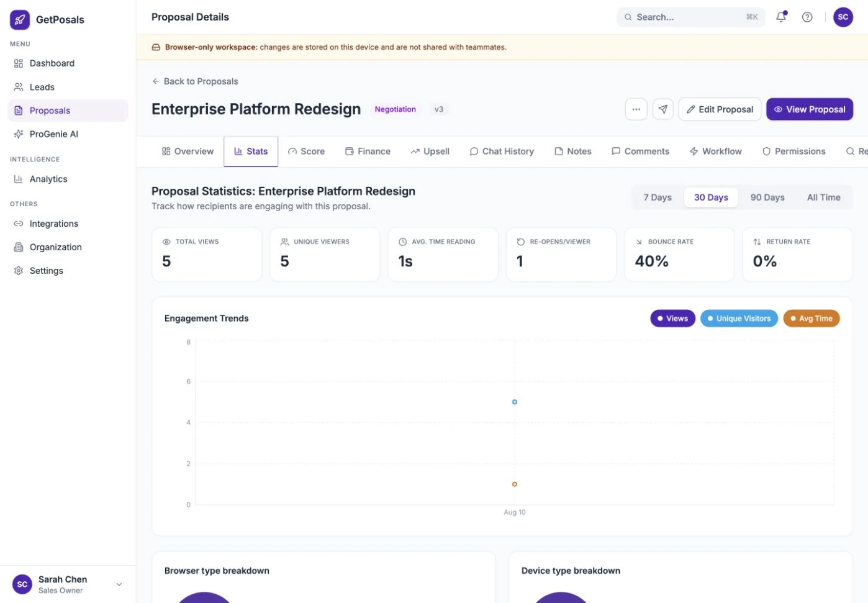
Task: Toggle the Views series on the chart
Action: click(673, 319)
